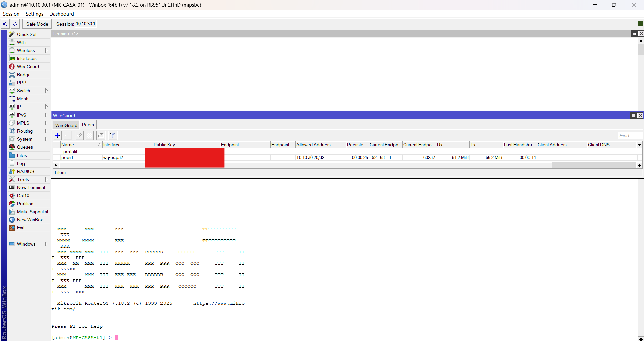Click Exit in the sidebar

click(29, 228)
